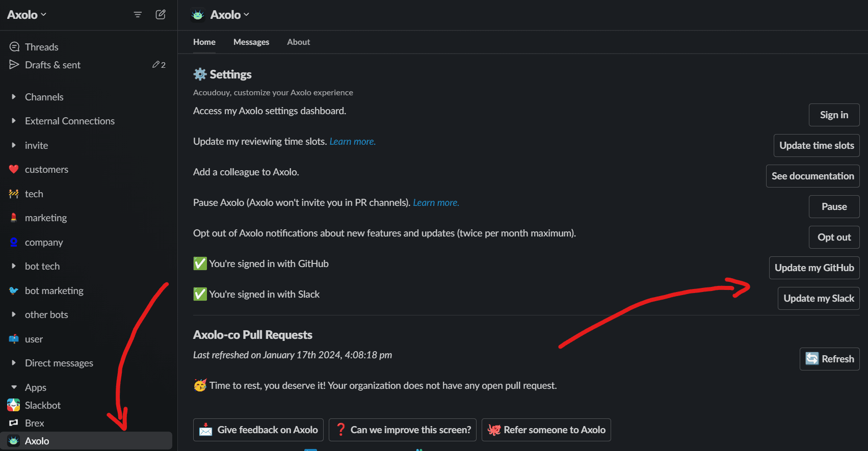Image resolution: width=868 pixels, height=451 pixels.
Task: Open the Brex app conversation
Action: pyautogui.click(x=34, y=423)
